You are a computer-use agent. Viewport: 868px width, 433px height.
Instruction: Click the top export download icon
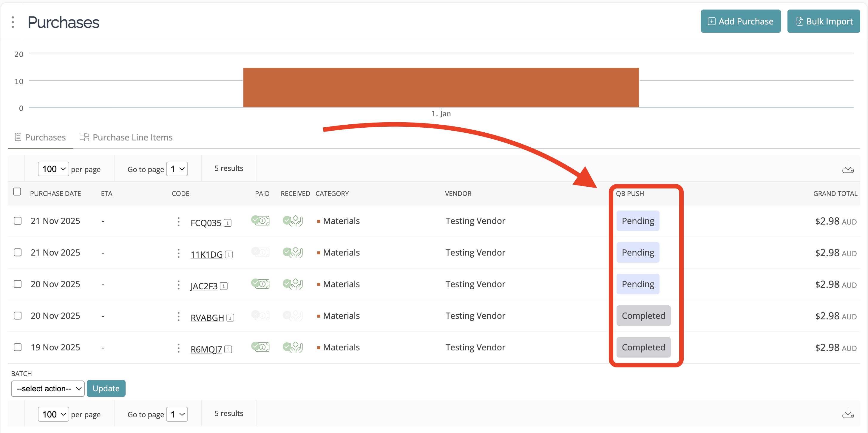[x=847, y=168]
